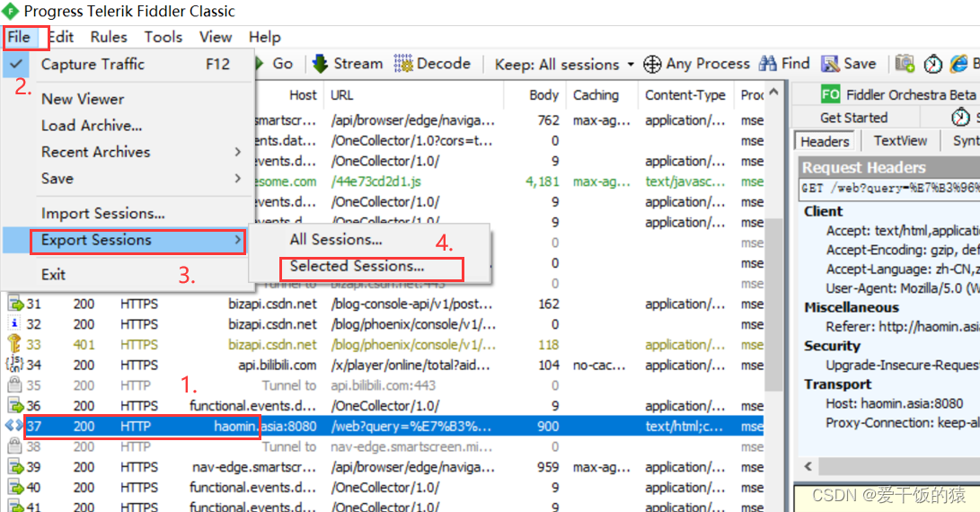Click the GET request line field
Viewport: 980px width, 512px height.
(x=889, y=188)
